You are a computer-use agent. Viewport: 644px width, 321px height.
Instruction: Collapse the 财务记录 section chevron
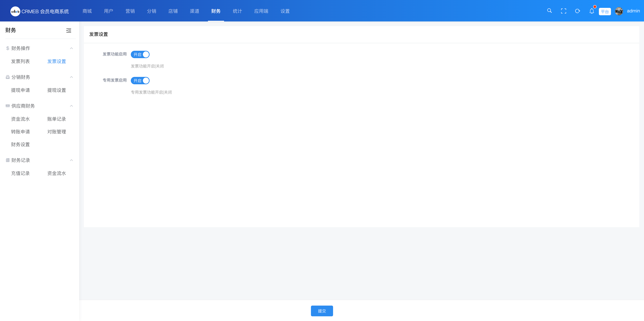71,160
